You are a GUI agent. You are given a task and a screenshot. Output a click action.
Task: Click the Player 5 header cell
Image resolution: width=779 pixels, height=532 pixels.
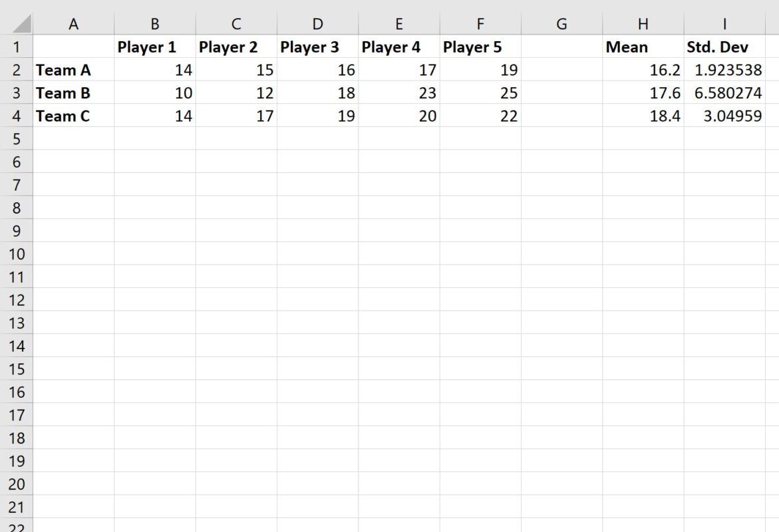pos(480,47)
